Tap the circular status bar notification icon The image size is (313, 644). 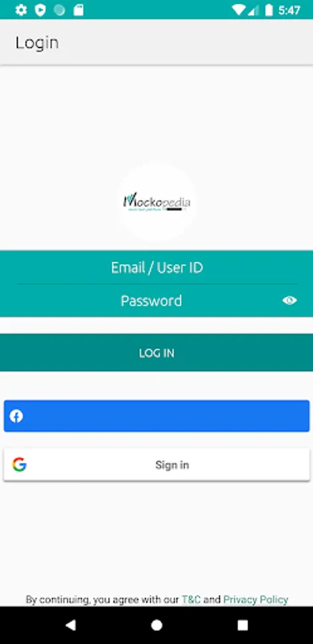coord(59,10)
